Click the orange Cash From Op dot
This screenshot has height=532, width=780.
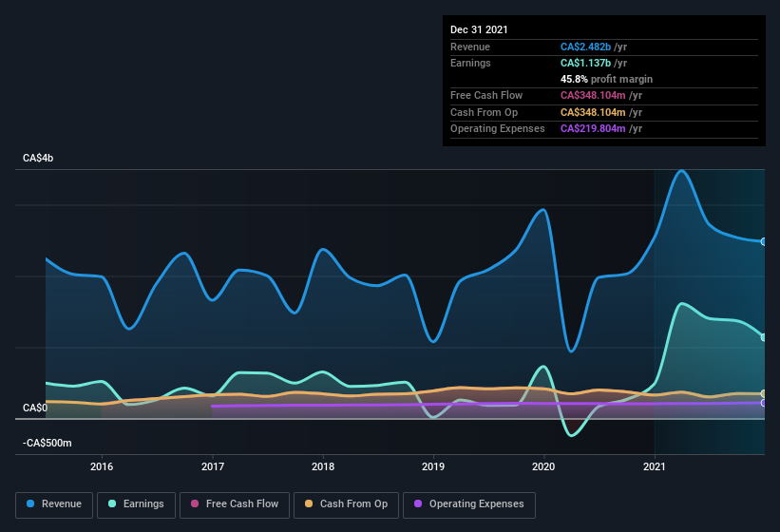tap(309, 503)
